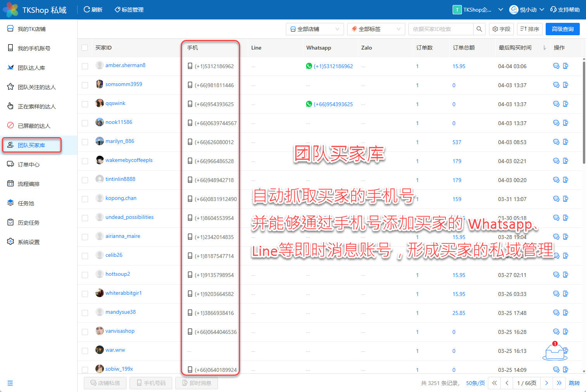586x392 pixels.
Task: Click phone icon beside (+1)9203664582
Action: coord(190,294)
